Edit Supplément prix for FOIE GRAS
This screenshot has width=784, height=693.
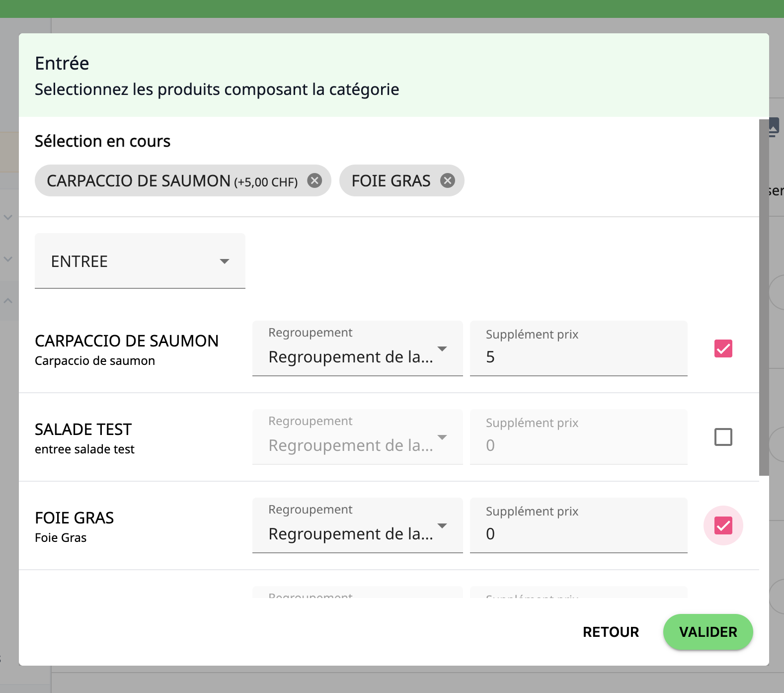pos(578,533)
